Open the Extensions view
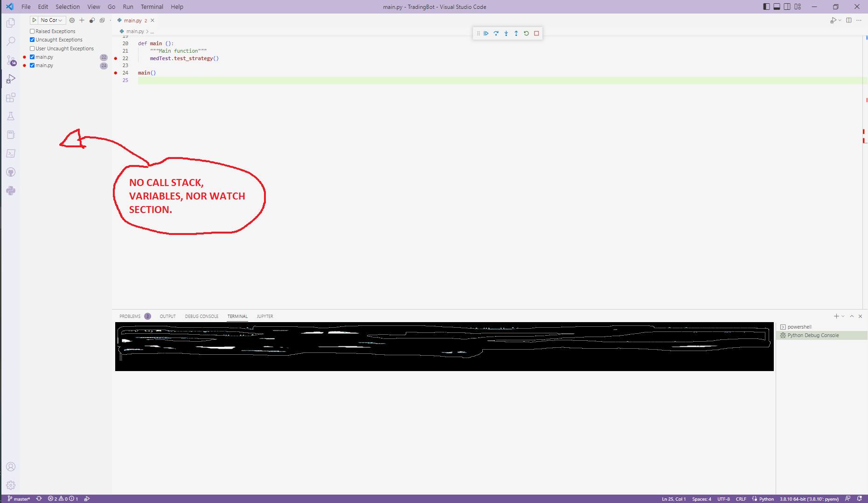Viewport: 868px width, 503px height. click(11, 97)
